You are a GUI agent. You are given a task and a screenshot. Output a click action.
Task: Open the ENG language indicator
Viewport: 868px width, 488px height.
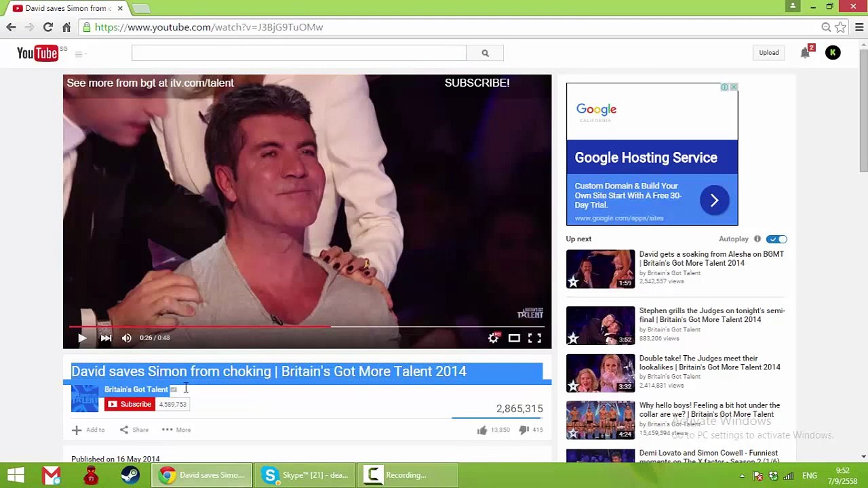(810, 475)
